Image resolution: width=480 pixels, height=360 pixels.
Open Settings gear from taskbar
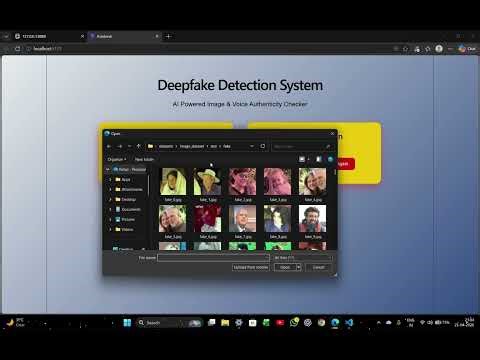coord(239,323)
